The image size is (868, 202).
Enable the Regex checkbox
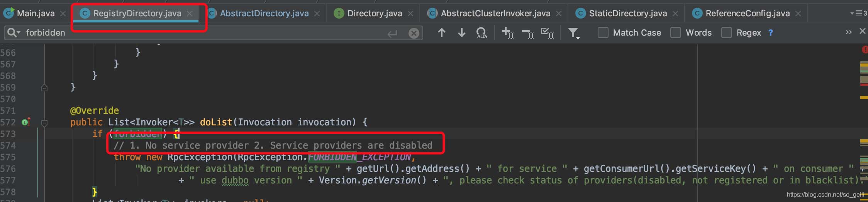pyautogui.click(x=726, y=33)
